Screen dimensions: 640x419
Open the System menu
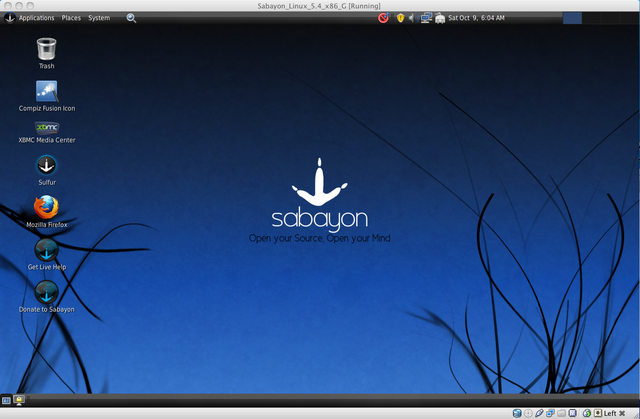[x=99, y=18]
